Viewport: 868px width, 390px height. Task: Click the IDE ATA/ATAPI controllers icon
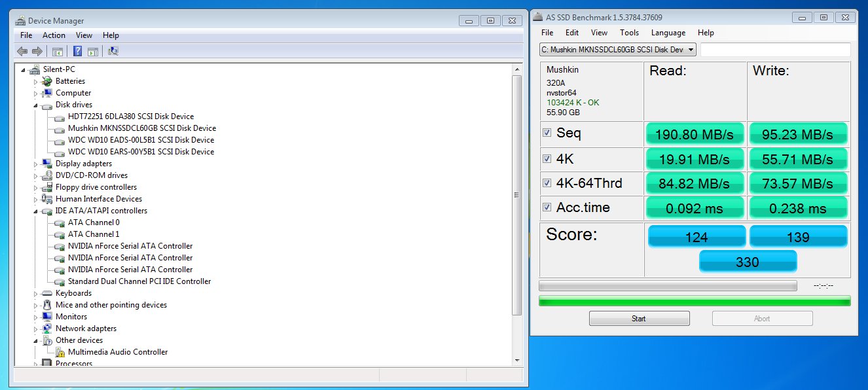[x=46, y=211]
